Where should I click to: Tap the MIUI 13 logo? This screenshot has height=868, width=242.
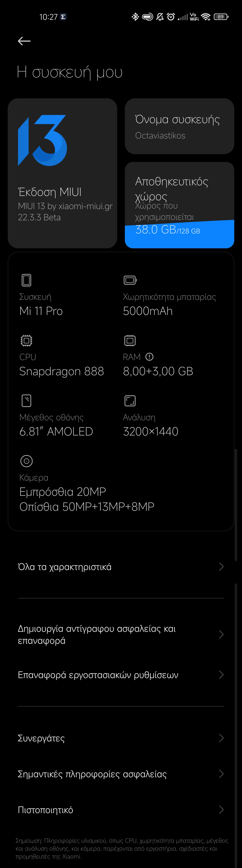tap(42, 141)
